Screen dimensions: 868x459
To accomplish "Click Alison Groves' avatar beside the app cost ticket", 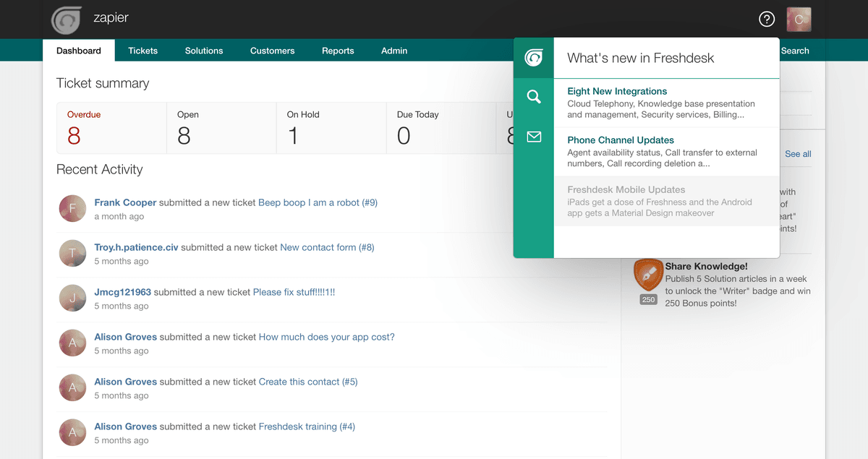I will click(x=72, y=343).
